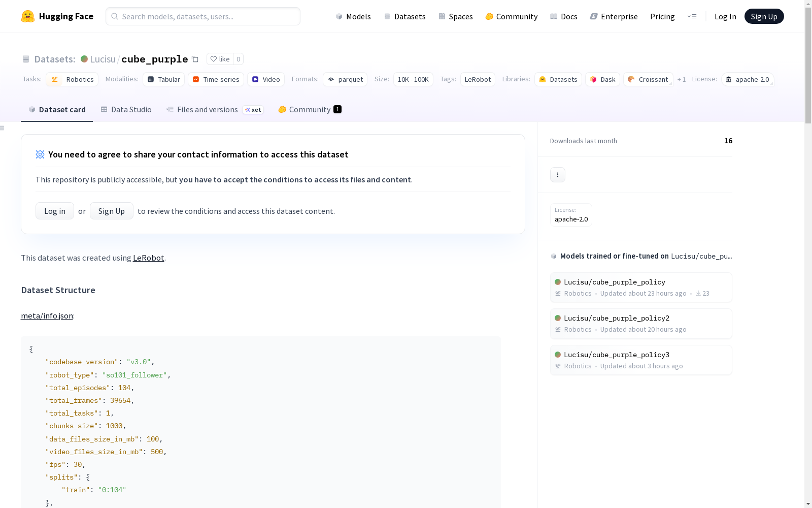The height and width of the screenshot is (508, 812).
Task: Click the "video_files_size_in_mb" key
Action: [94, 452]
